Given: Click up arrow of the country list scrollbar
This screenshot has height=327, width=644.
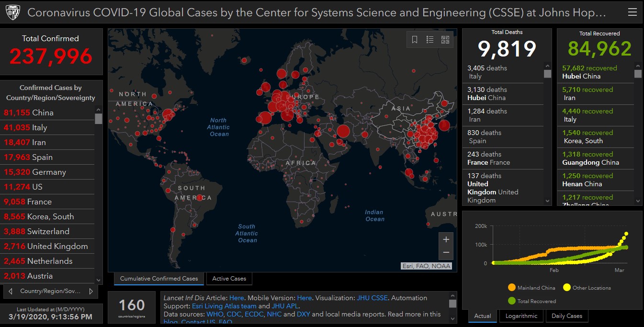Looking at the screenshot, I should (x=99, y=109).
